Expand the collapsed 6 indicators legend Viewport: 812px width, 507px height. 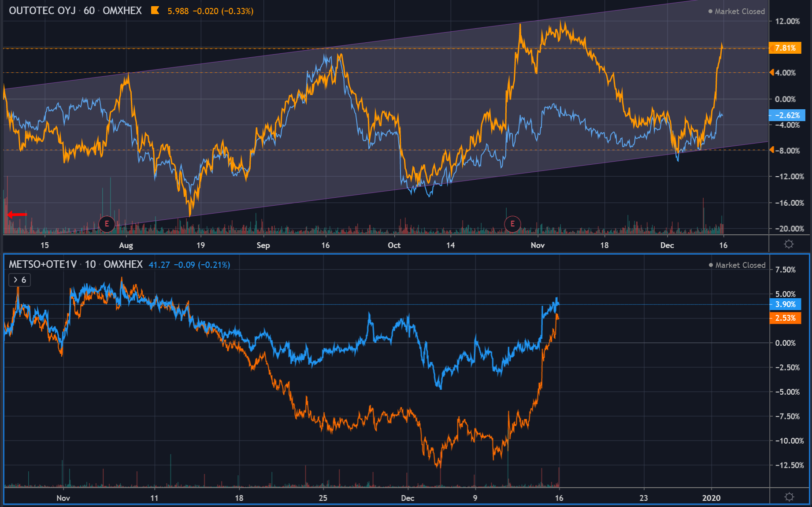point(19,280)
